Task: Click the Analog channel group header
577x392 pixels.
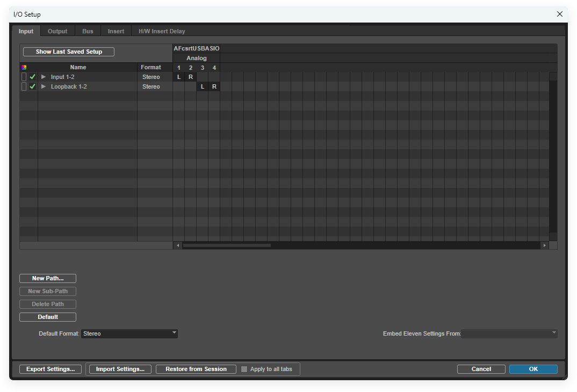Action: (x=197, y=58)
